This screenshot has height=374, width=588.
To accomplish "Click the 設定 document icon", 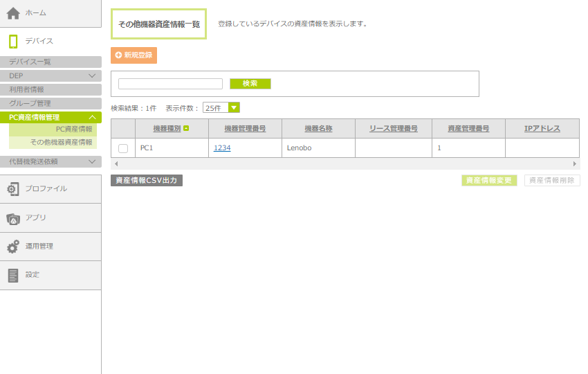I will [x=12, y=275].
